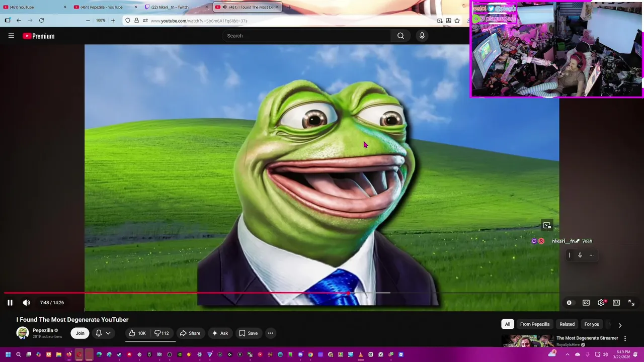Select the From Pepezilla chip
644x362 pixels.
(535, 324)
